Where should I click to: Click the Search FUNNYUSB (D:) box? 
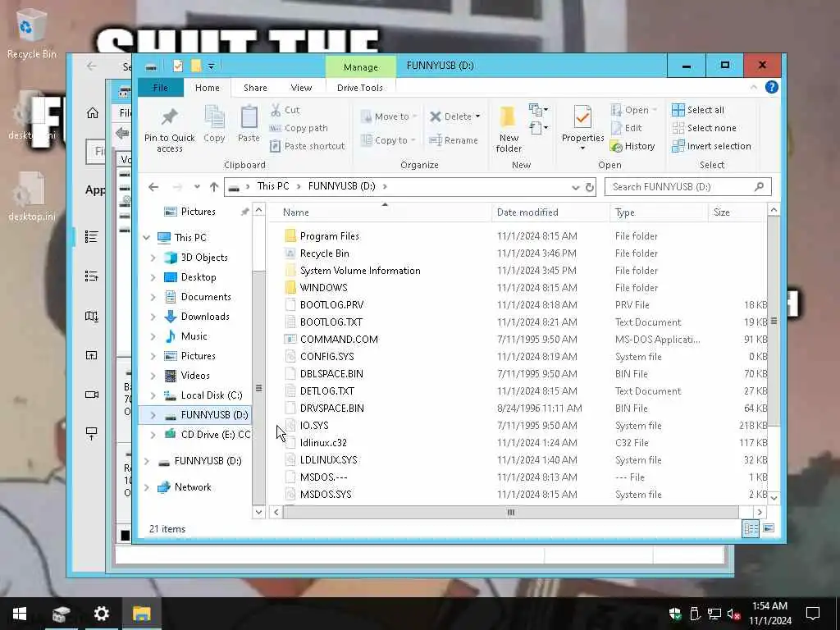click(688, 187)
